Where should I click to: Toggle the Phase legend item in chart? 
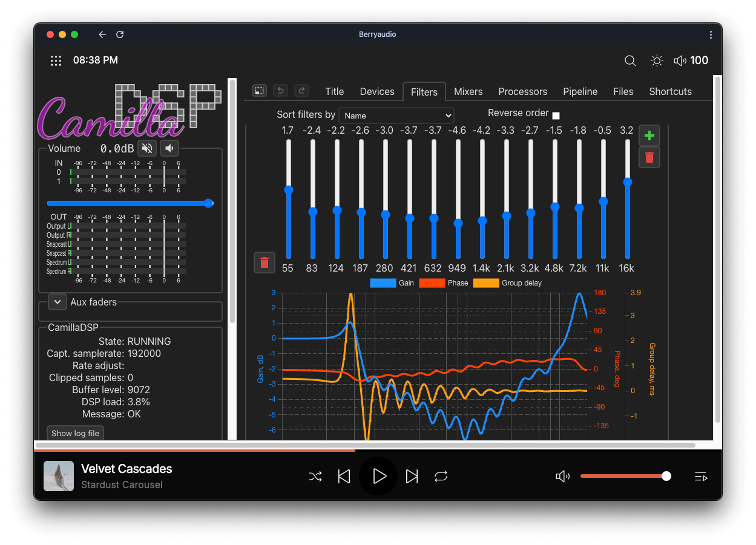(444, 283)
